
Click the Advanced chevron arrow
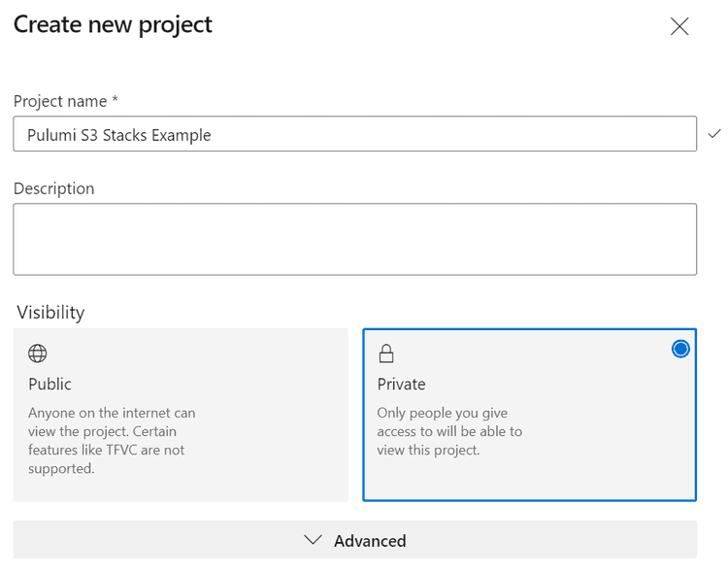(313, 540)
